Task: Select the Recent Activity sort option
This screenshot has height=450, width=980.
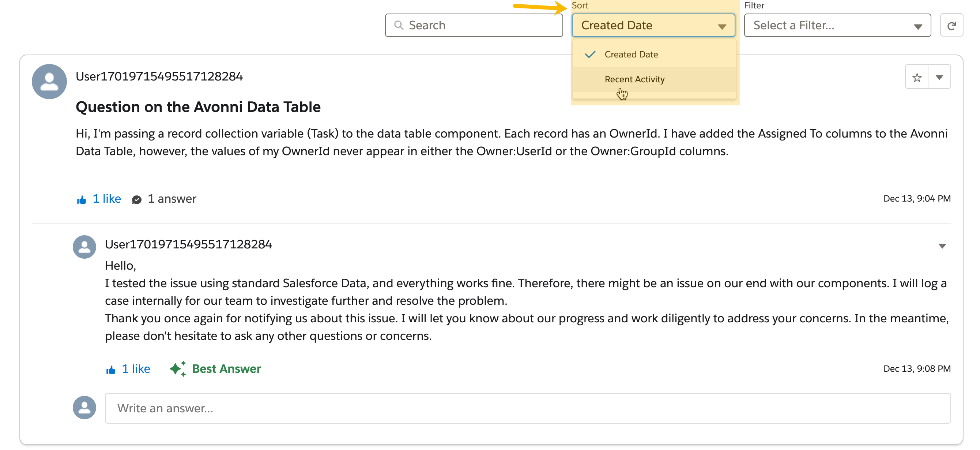Action: (x=634, y=79)
